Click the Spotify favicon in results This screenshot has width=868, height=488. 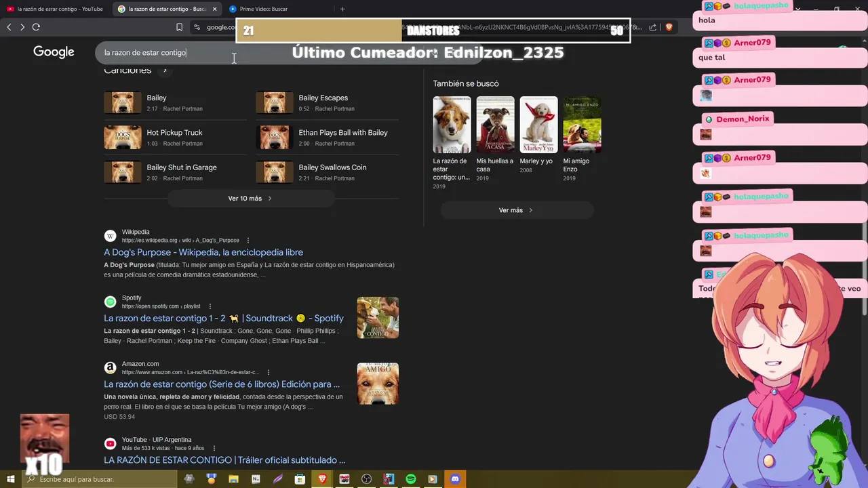pyautogui.click(x=110, y=302)
